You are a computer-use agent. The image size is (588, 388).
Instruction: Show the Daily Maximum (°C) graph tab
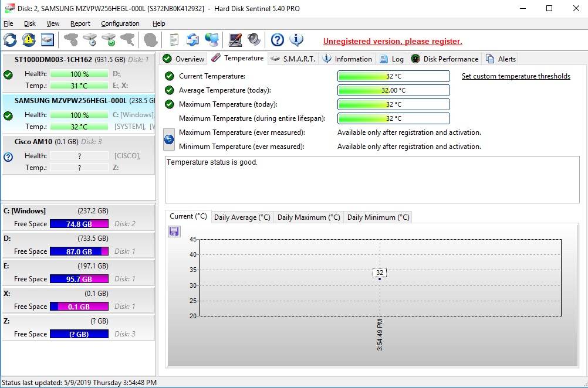click(x=309, y=217)
